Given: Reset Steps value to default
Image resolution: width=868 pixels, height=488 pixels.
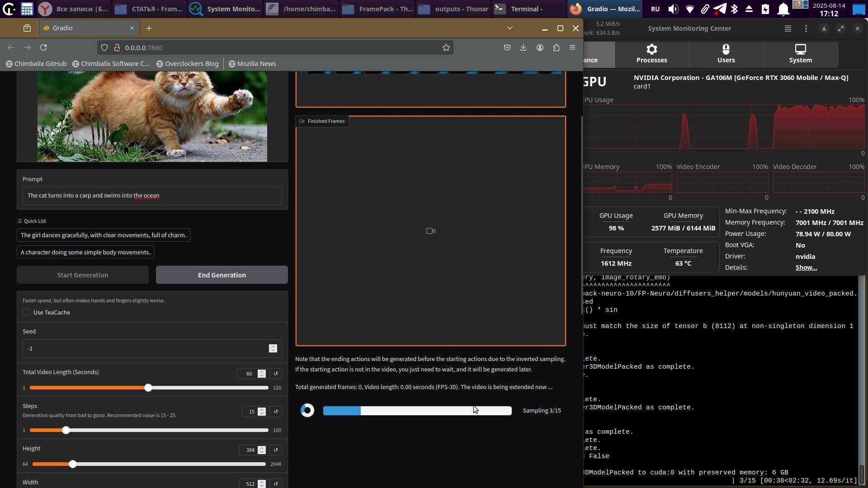Looking at the screenshot, I should point(276,412).
